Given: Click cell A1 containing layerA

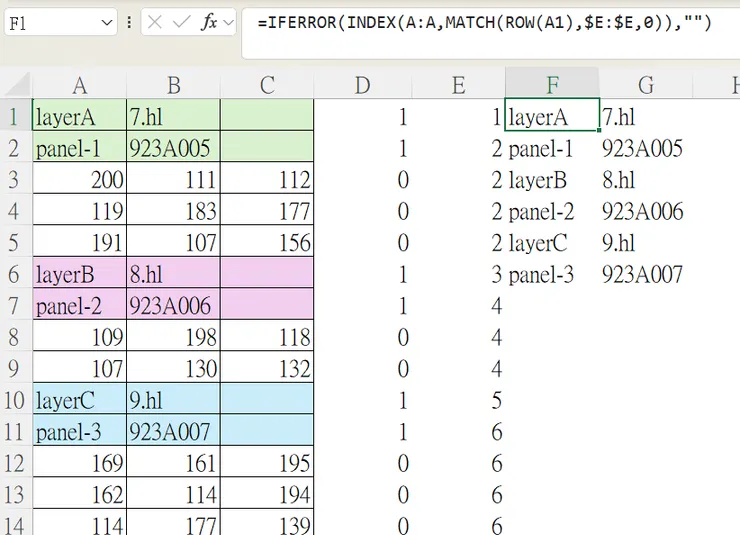Looking at the screenshot, I should click(79, 115).
